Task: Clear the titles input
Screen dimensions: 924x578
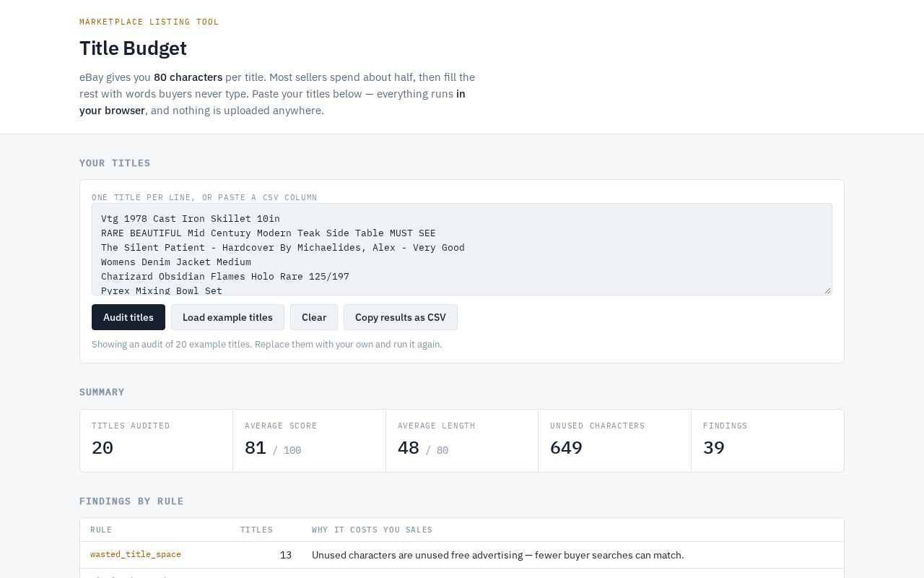Action: 314,317
